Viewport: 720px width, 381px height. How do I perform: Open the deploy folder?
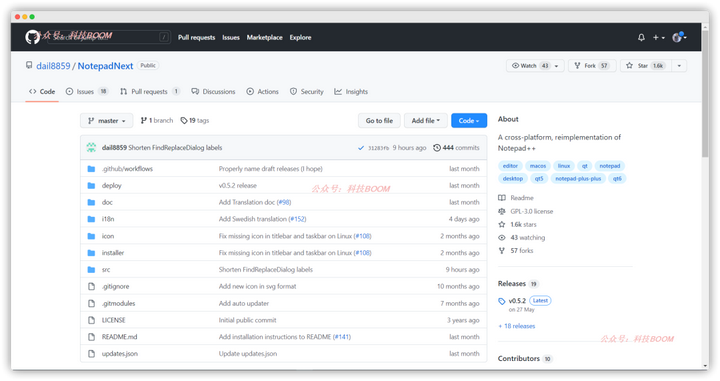coord(112,185)
